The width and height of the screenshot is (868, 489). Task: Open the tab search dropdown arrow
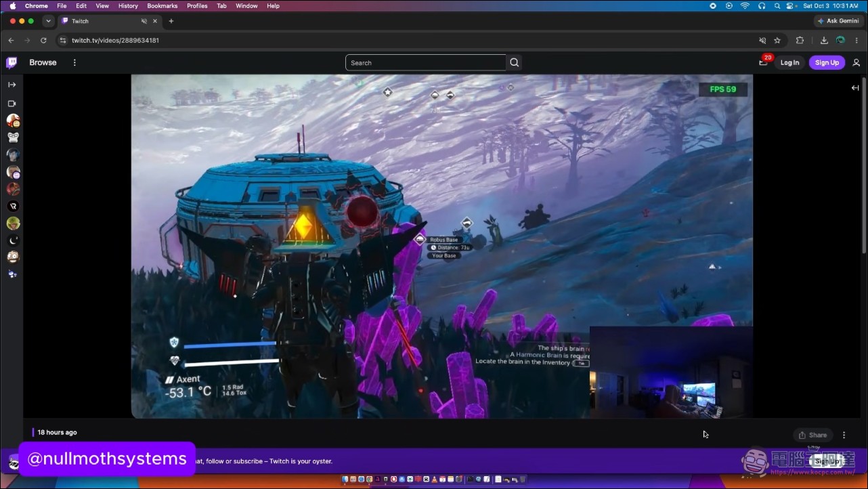48,21
